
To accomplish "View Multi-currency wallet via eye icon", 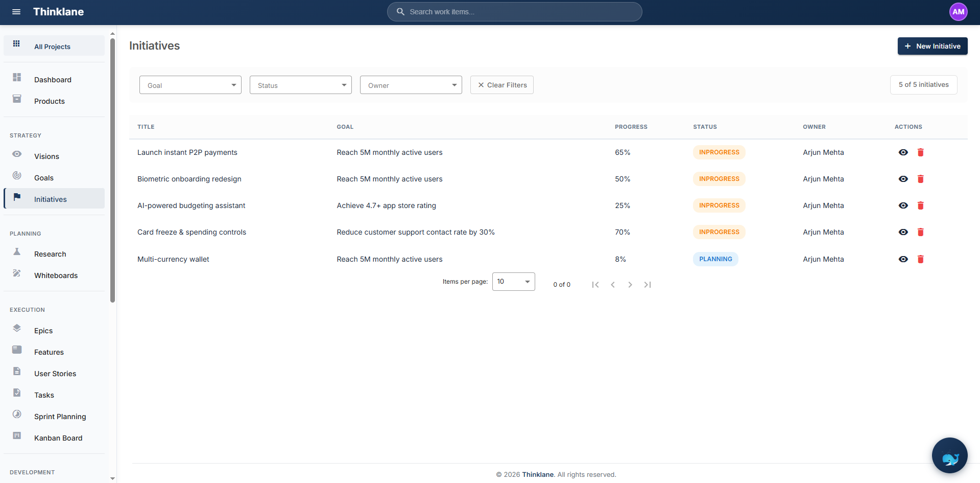I will [903, 259].
